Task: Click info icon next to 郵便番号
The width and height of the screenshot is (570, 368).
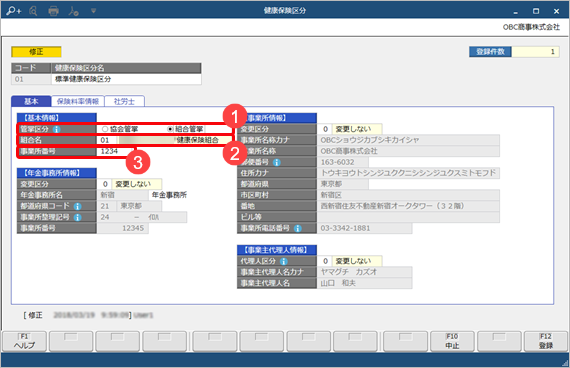Action: click(x=277, y=162)
